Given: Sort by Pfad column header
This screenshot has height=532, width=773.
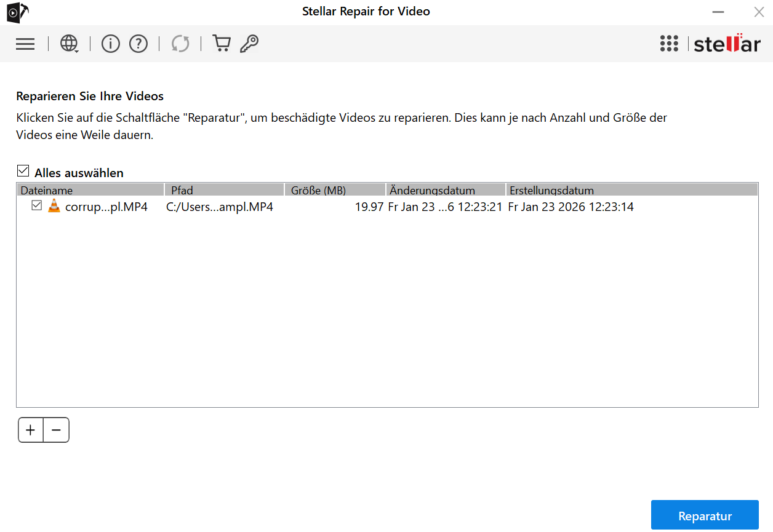Looking at the screenshot, I should point(224,190).
